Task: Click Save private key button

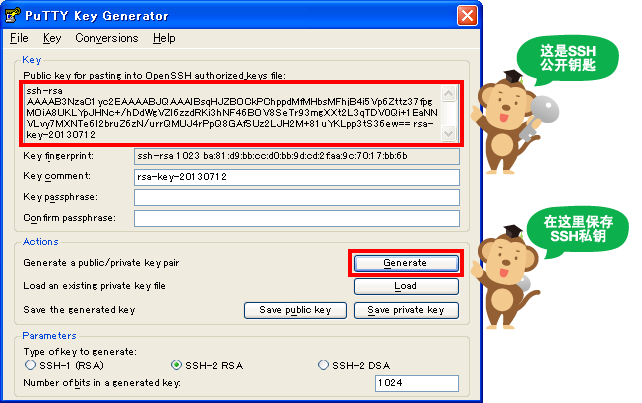Action: 405,310
